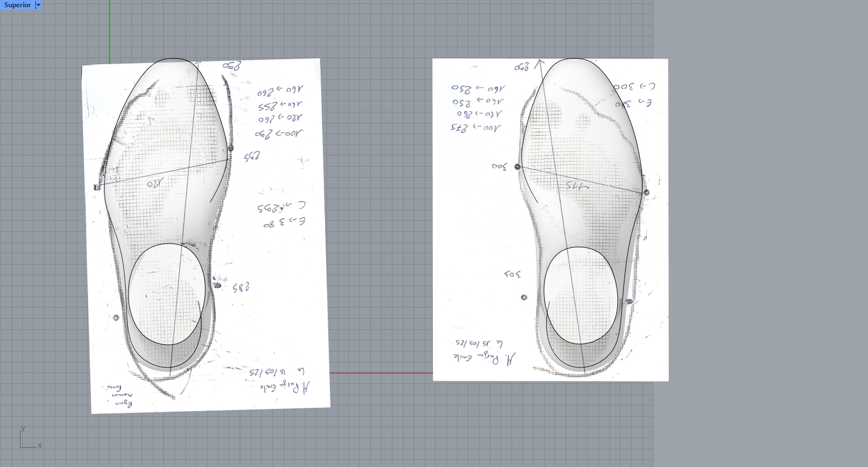Viewport: 868px width, 467px height.
Task: Click the point marker near handwritten 295
Action: pyautogui.click(x=231, y=148)
